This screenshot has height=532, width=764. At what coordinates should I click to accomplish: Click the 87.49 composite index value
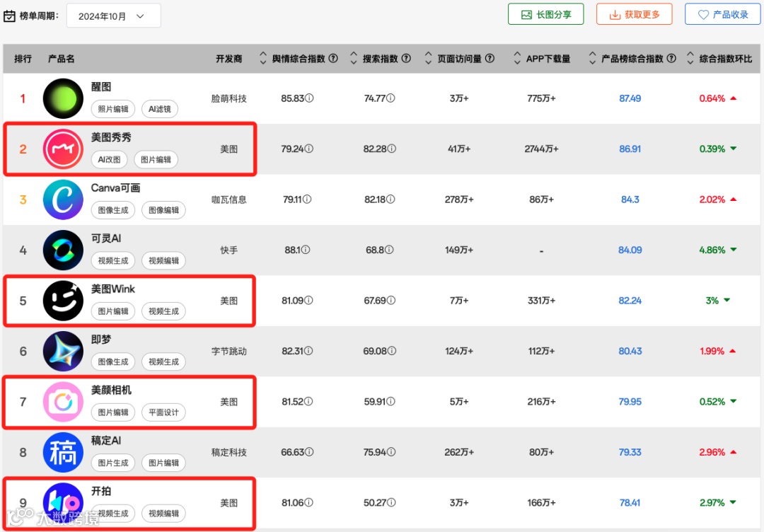pos(630,98)
